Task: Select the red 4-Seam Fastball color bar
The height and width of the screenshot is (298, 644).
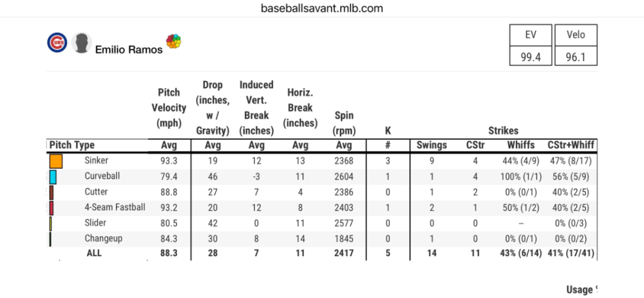Action: (52, 208)
